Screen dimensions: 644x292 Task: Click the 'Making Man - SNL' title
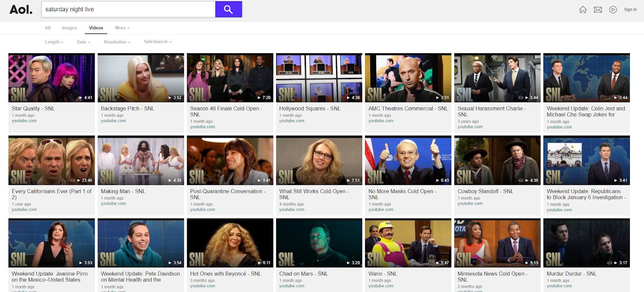(x=123, y=191)
